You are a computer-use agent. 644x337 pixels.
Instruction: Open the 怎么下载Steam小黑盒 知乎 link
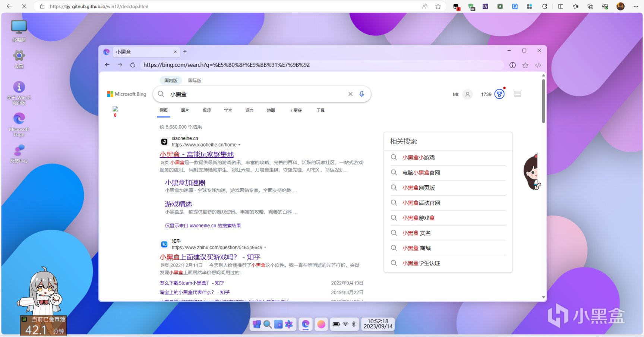pos(192,283)
